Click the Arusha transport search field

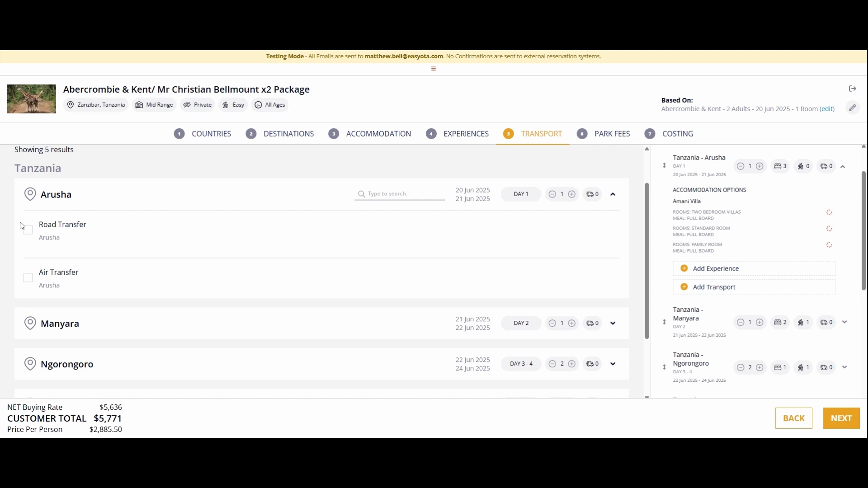tap(400, 194)
